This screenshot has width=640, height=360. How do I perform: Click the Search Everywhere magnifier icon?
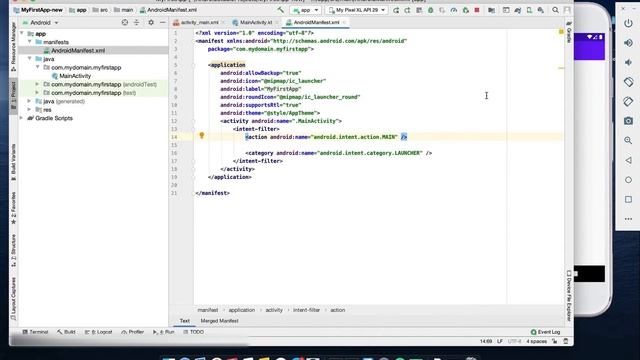pos(556,10)
